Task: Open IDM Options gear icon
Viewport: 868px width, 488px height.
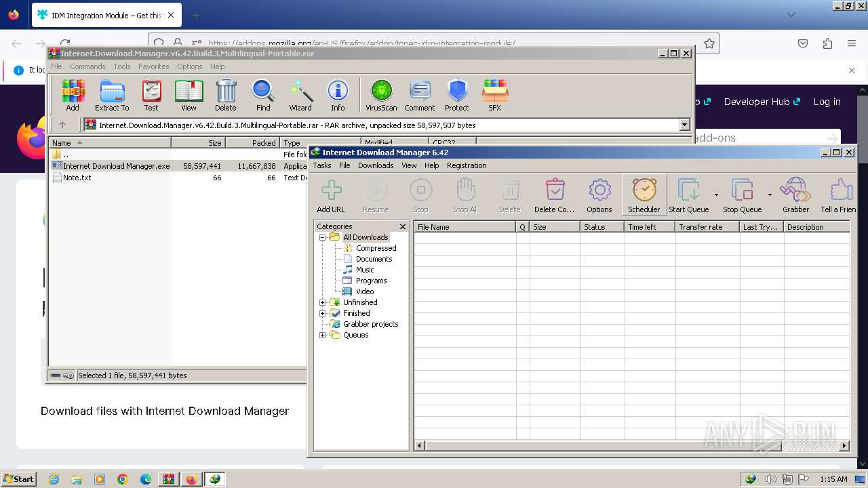Action: click(x=599, y=196)
